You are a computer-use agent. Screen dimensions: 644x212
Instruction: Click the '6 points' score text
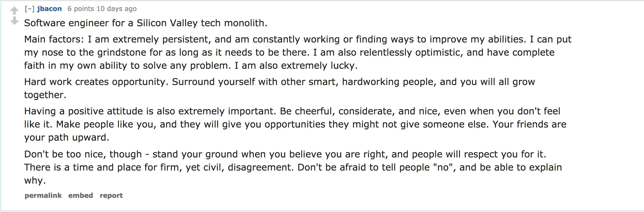point(81,9)
